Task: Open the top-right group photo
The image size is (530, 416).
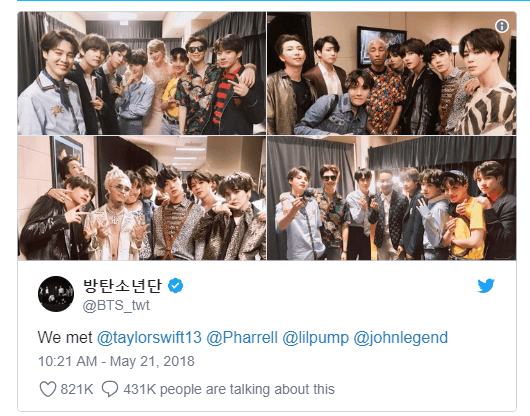Action: (x=391, y=73)
